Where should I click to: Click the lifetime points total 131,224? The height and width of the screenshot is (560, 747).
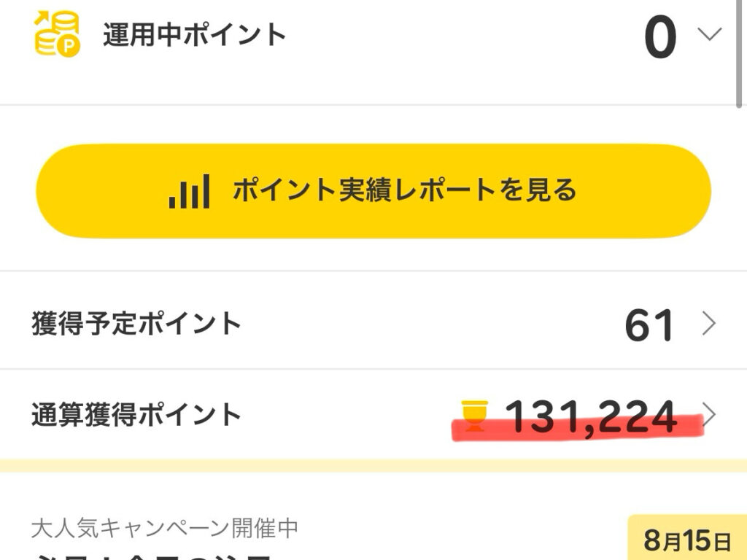591,416
